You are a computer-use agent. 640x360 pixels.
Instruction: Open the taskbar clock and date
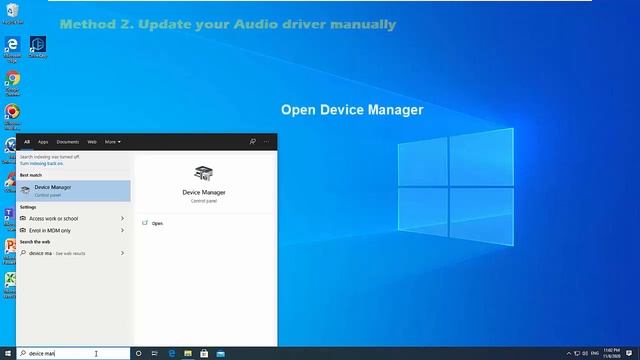pyautogui.click(x=611, y=353)
